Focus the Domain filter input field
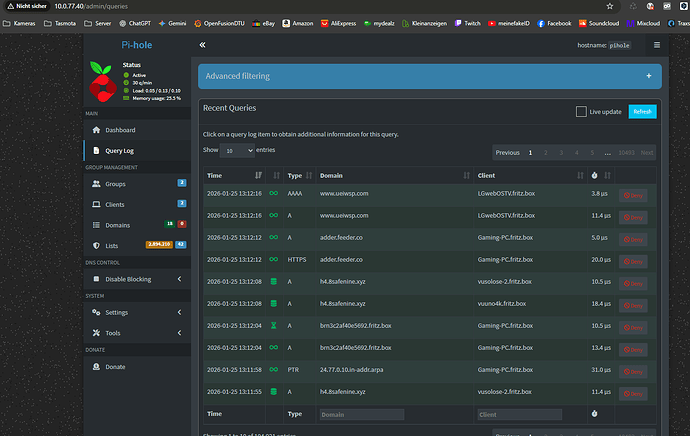The height and width of the screenshot is (436, 690). click(x=362, y=414)
